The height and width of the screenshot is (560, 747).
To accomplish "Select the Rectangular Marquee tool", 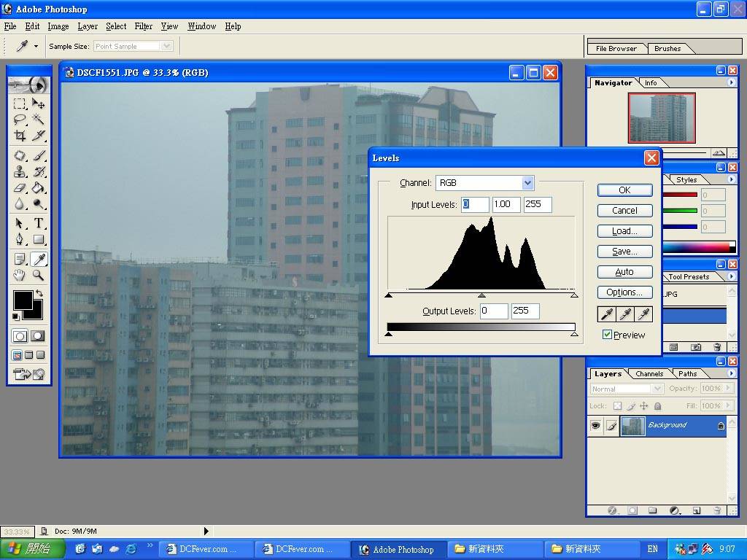I will [x=20, y=104].
